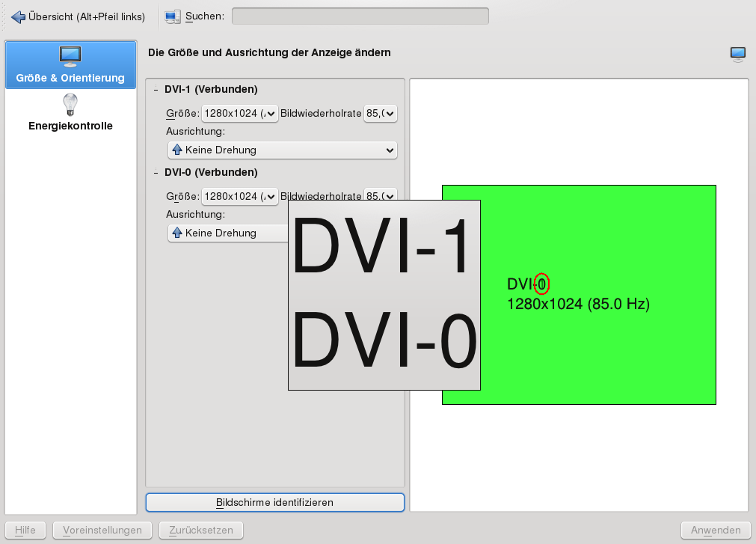
Task: Open Energiekontrolle via the light bulb icon
Action: click(x=70, y=103)
